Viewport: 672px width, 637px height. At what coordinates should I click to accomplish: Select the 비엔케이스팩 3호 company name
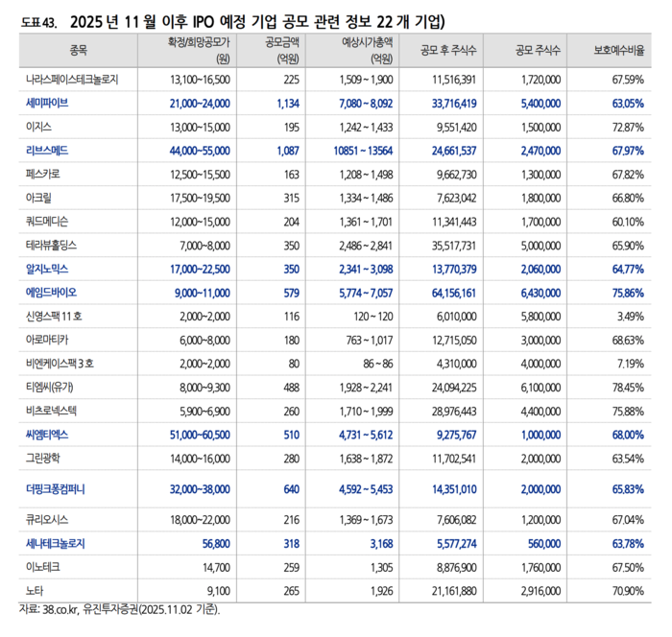pos(60,364)
